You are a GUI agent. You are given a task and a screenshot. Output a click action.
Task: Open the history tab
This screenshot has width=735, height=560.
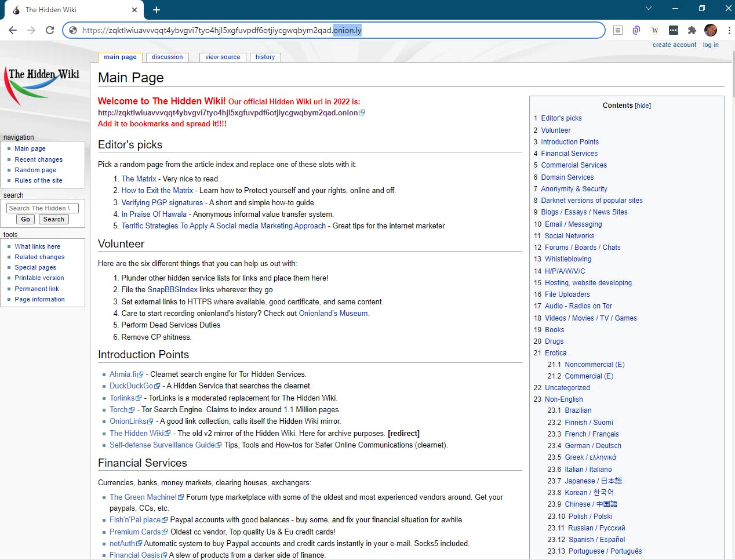point(265,57)
